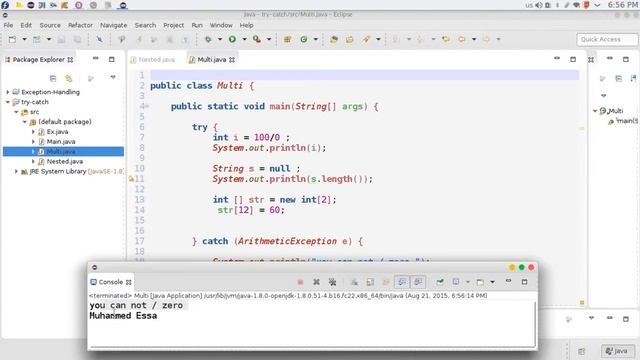Click the 'us' keyboard layout indicator

[x=529, y=5]
